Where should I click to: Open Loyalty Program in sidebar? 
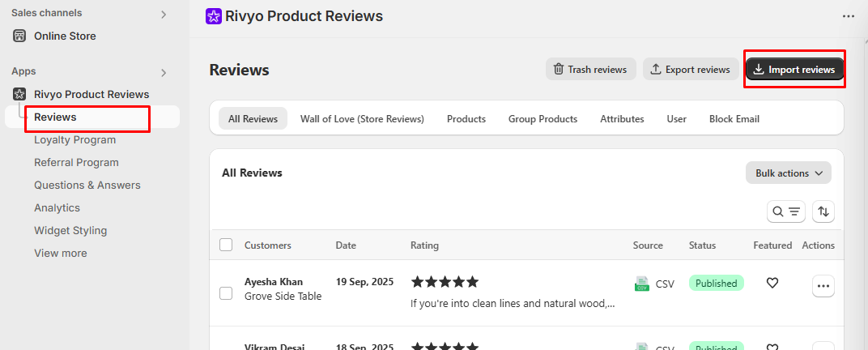(x=74, y=139)
